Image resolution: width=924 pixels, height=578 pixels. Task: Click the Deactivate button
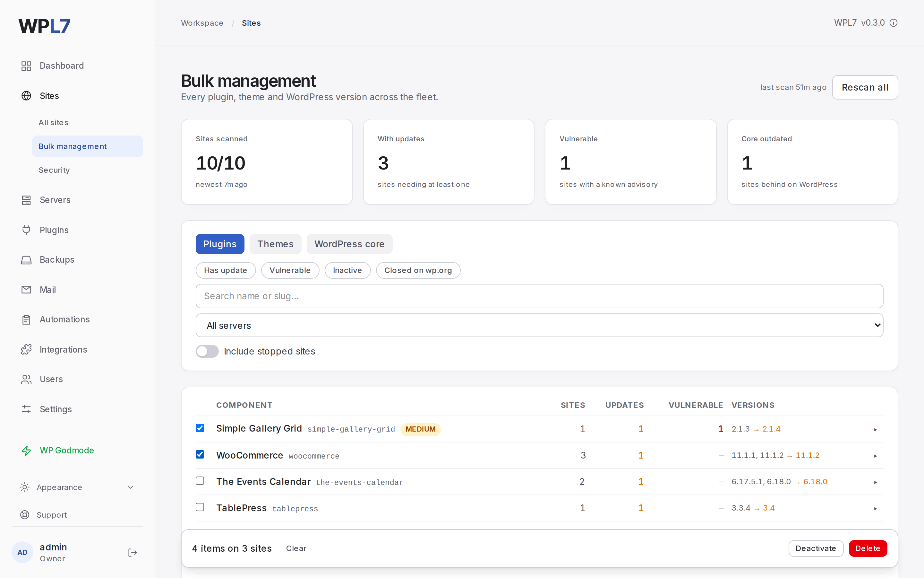pyautogui.click(x=816, y=548)
